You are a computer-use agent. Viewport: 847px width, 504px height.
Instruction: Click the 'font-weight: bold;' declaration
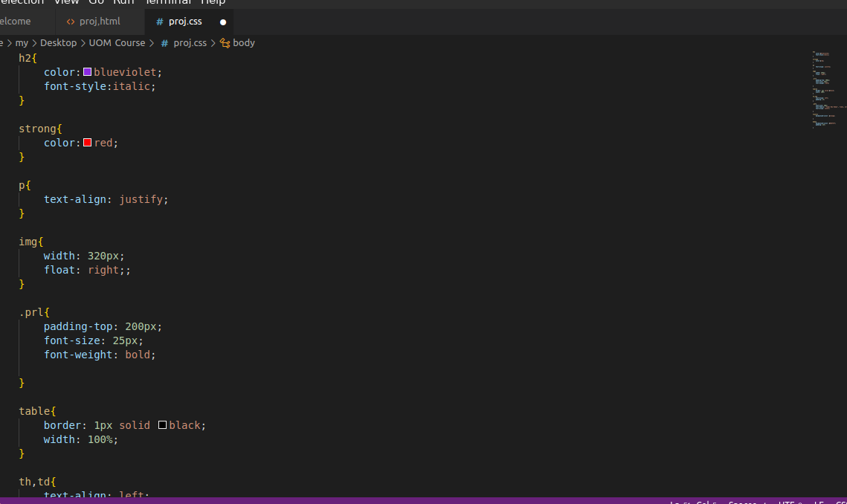coord(100,355)
